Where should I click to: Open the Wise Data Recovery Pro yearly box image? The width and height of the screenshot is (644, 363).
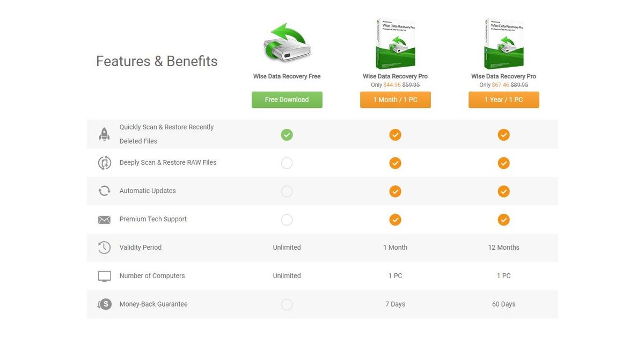pos(503,43)
